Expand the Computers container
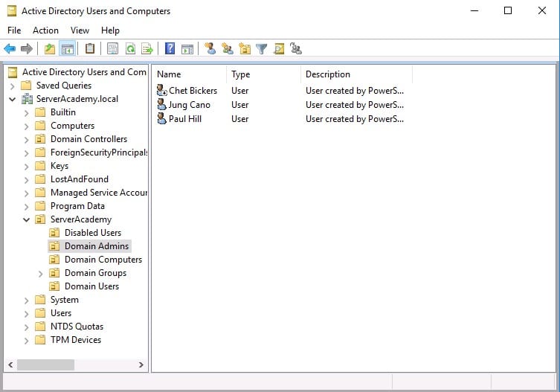This screenshot has width=560, height=392. tap(26, 126)
